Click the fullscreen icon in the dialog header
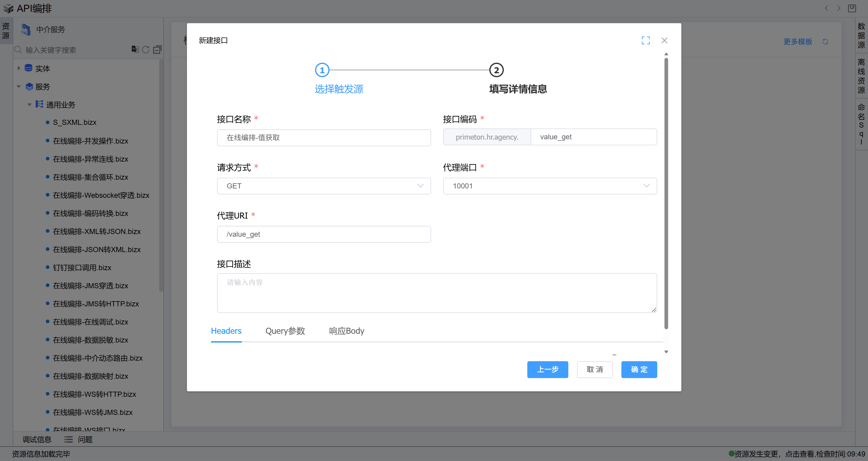The image size is (868, 461). (645, 40)
